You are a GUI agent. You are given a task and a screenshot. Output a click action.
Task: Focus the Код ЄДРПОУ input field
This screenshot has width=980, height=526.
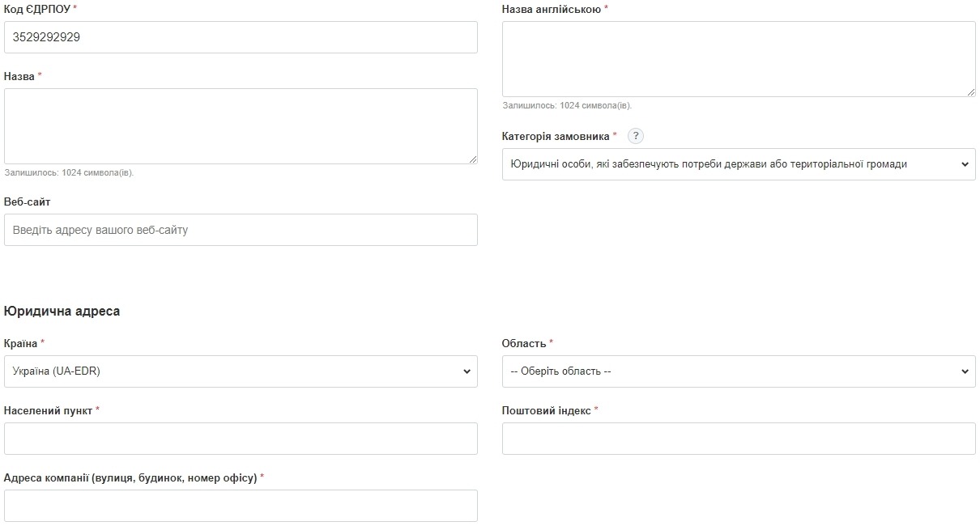tap(241, 37)
